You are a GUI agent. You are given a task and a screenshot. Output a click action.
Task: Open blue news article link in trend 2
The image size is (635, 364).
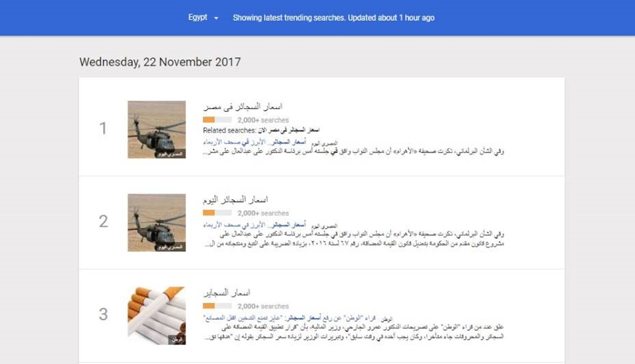pos(255,225)
